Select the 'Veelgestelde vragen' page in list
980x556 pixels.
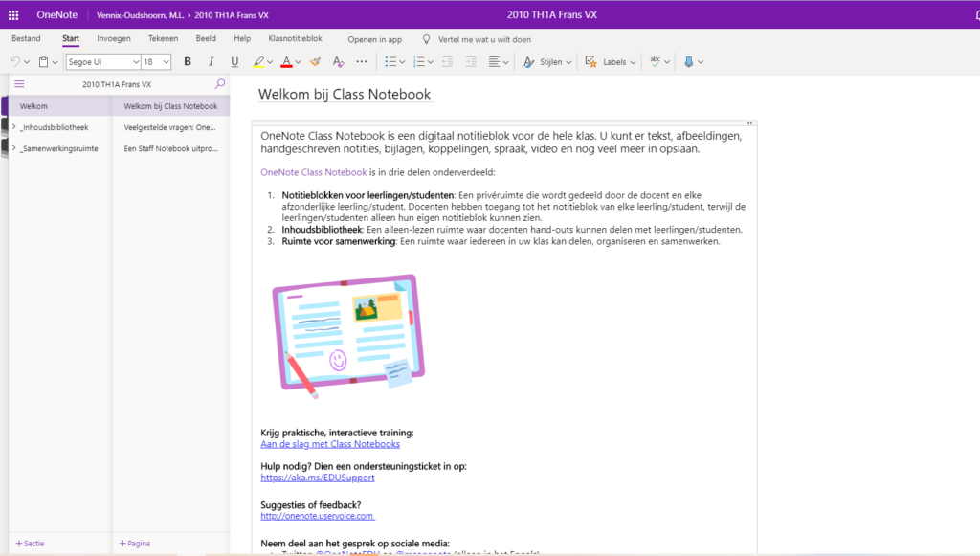tap(171, 127)
